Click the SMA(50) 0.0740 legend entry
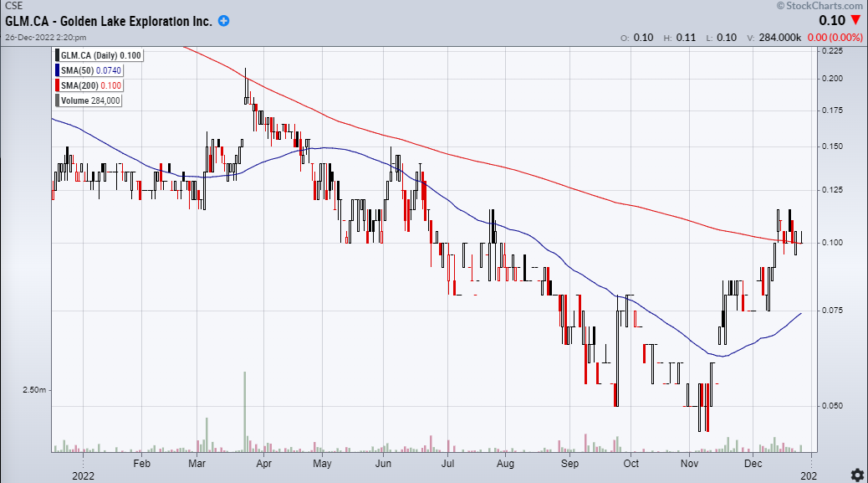The height and width of the screenshot is (483, 868). 91,70
